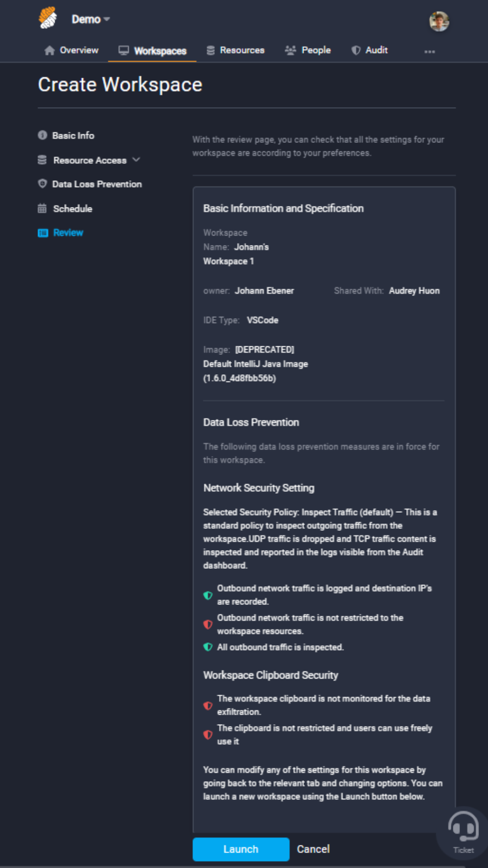Select the Basic Info step
This screenshot has width=488, height=868.
[73, 136]
